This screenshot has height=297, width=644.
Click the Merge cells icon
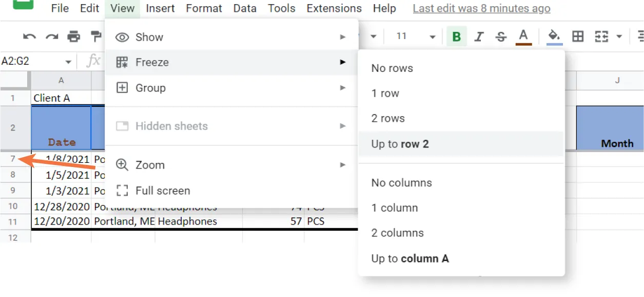(x=601, y=36)
